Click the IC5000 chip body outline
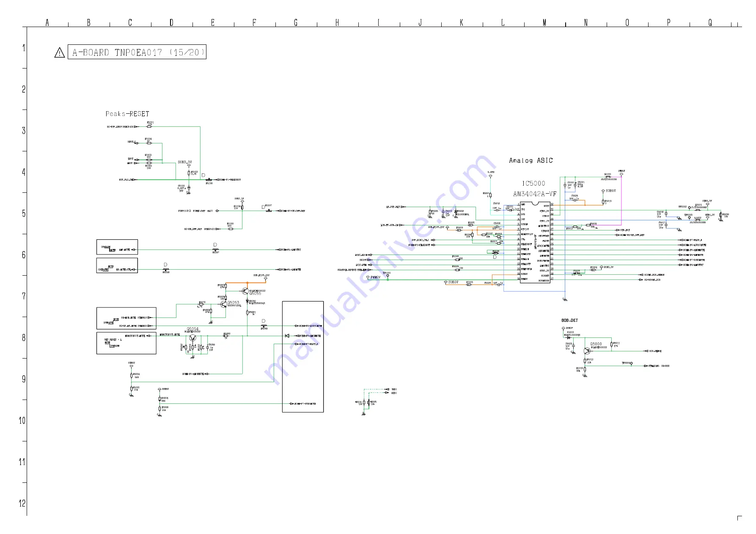Image resolution: width=756 pixels, height=534 pixels. tap(535, 242)
